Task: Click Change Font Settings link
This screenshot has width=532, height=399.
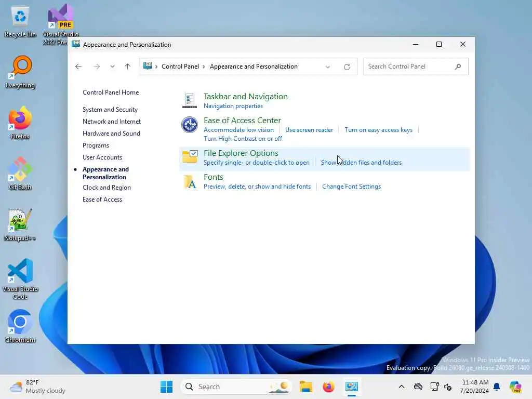Action: (x=351, y=187)
